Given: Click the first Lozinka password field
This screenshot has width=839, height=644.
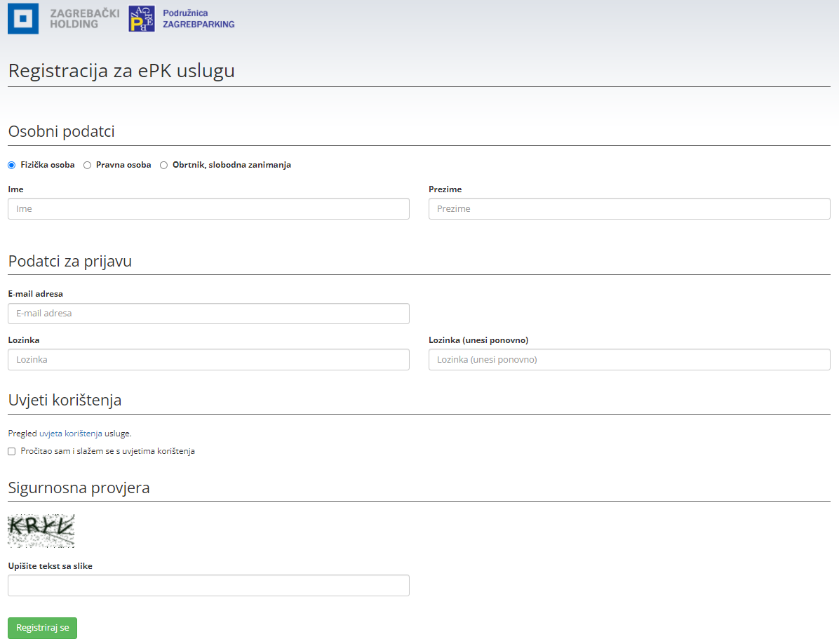Looking at the screenshot, I should (x=208, y=359).
